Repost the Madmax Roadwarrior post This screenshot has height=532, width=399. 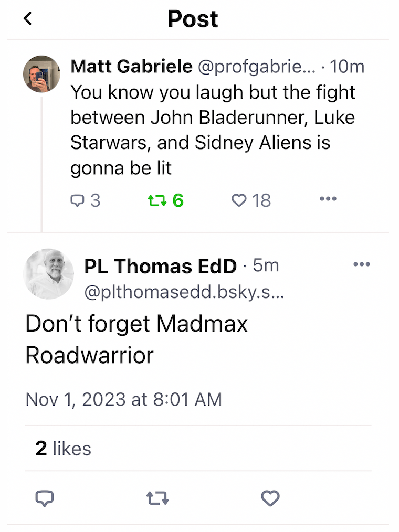157,498
